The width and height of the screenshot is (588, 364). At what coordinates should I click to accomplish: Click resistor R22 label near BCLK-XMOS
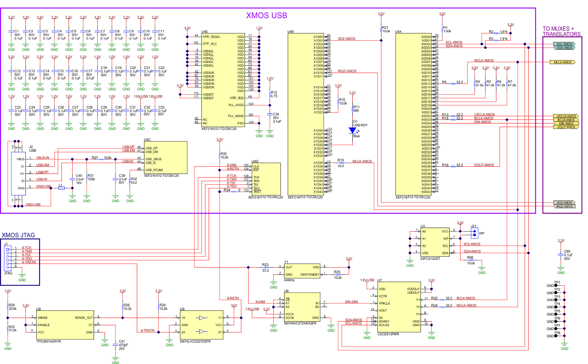point(434,298)
